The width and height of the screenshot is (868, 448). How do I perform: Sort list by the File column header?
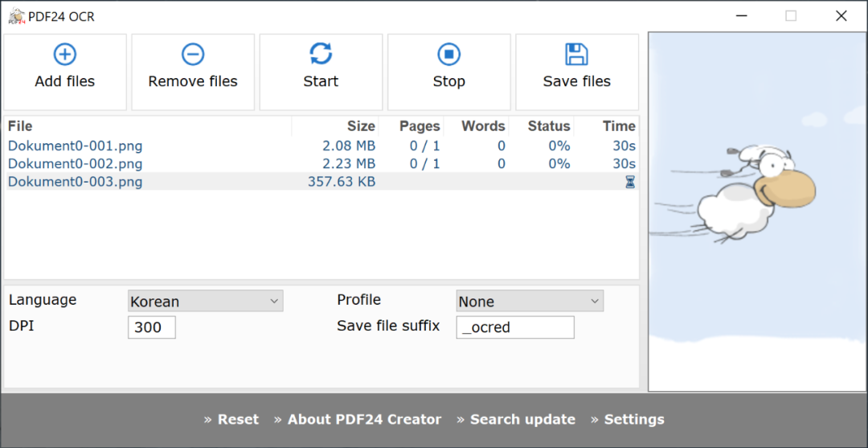pos(20,126)
